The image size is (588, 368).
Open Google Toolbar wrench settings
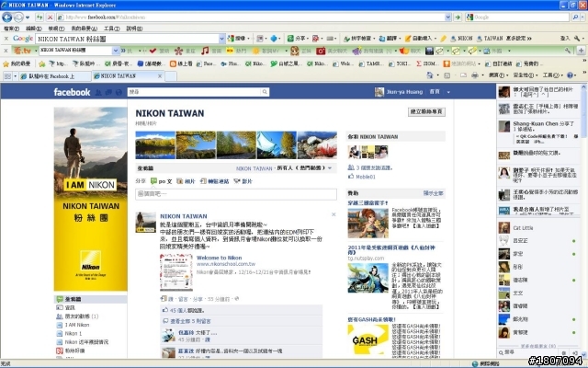click(x=577, y=39)
